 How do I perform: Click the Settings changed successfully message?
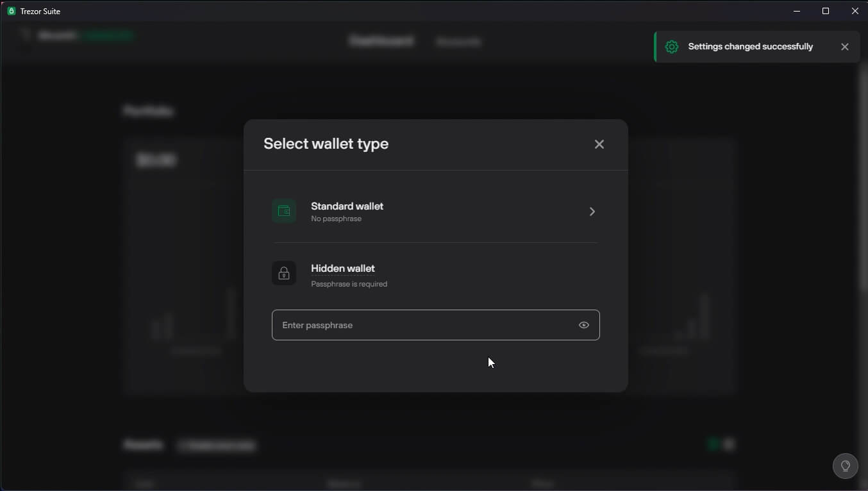click(750, 47)
